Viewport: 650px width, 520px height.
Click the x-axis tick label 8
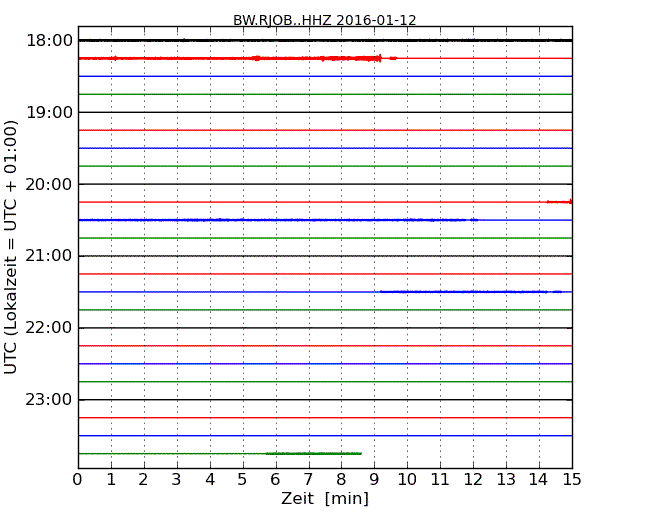click(341, 479)
